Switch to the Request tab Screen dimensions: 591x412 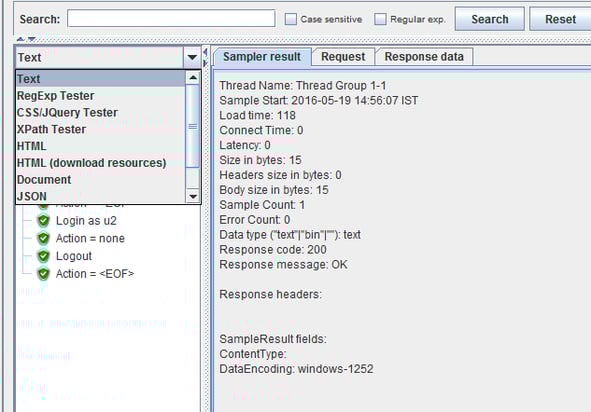343,57
